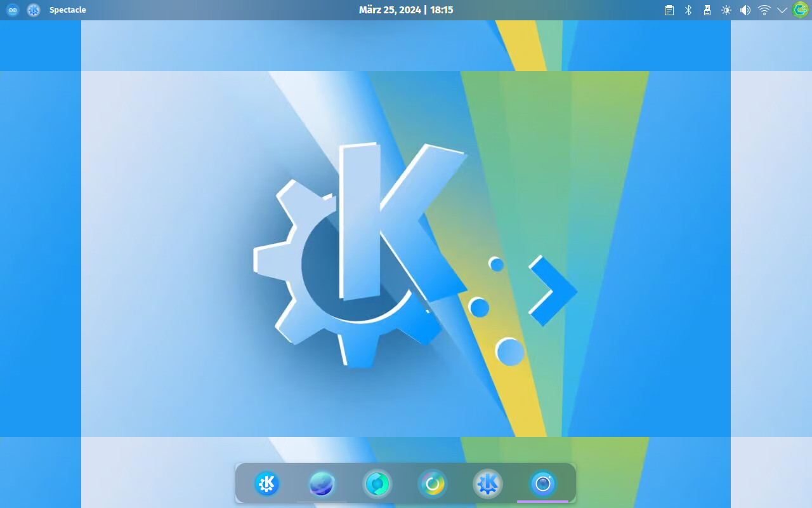This screenshot has height=508, width=812.
Task: Click the Spectacle window title
Action: tap(68, 10)
